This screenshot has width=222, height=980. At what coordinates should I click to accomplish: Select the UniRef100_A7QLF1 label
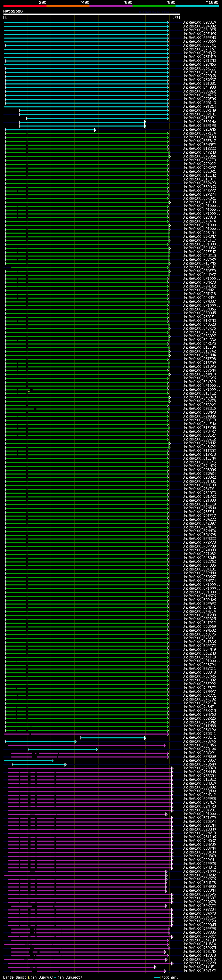[x=199, y=738]
